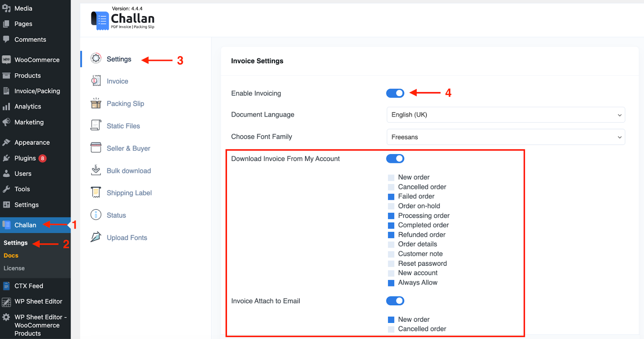The height and width of the screenshot is (339, 644).
Task: Open the License submenu link
Action: click(x=14, y=268)
